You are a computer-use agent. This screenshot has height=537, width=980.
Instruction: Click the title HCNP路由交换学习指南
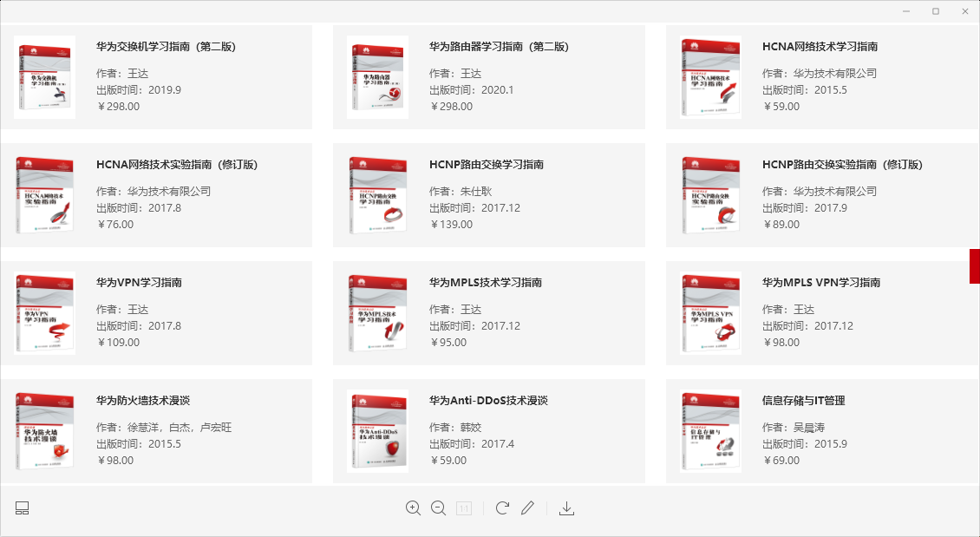coord(487,165)
